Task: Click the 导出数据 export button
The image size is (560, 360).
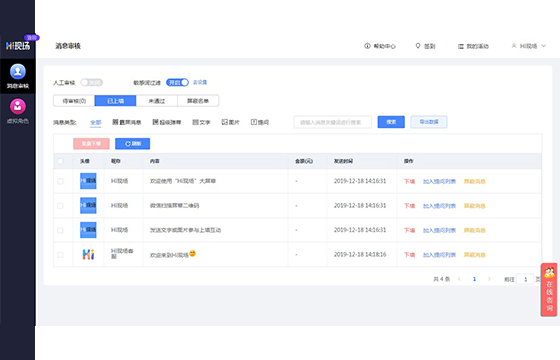Action: click(429, 122)
